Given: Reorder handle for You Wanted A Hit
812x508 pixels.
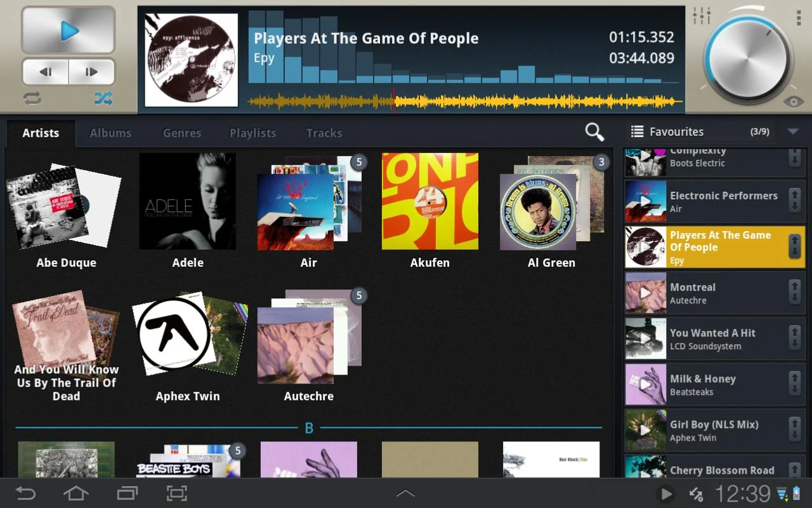Looking at the screenshot, I should pyautogui.click(x=794, y=338).
